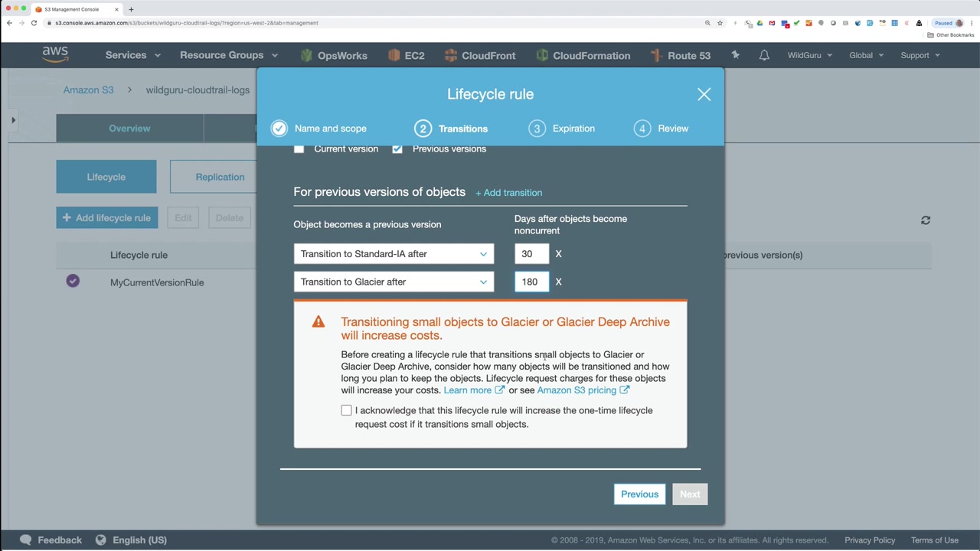Open the Transition to Glacier after dropdown
Viewport: 980px width, 551px height.
click(x=394, y=282)
